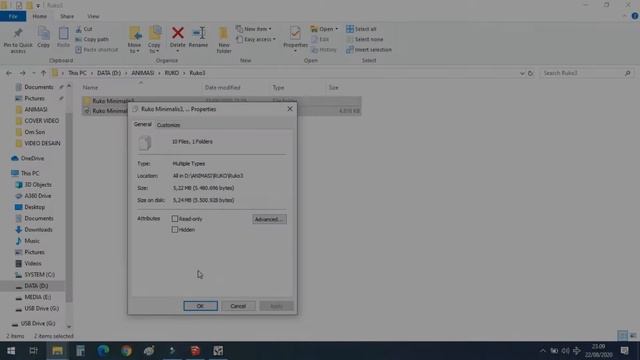Toggle the Read-only checkbox
This screenshot has width=640, height=360.
175,219
